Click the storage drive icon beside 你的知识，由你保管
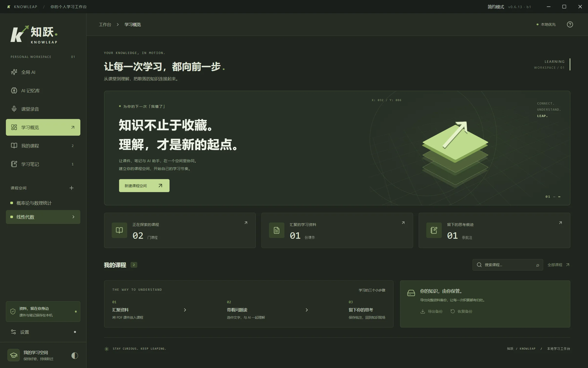Viewport: 588px width, 368px height. coord(411,293)
